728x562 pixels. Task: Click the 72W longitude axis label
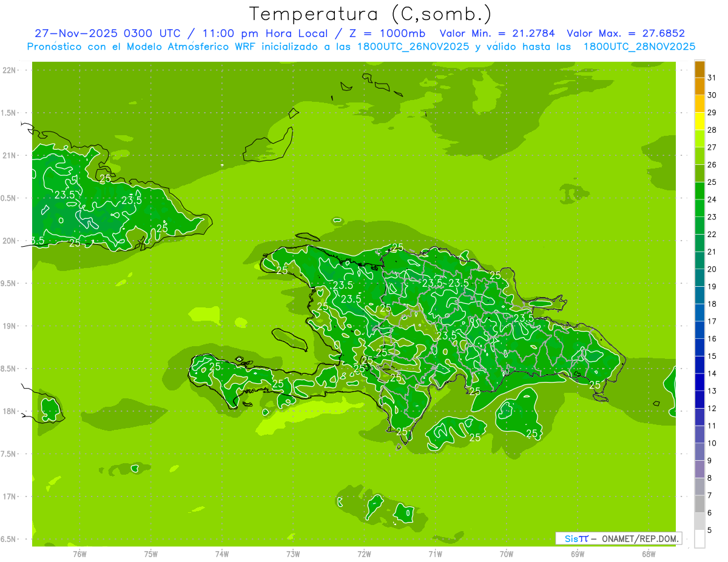364,554
